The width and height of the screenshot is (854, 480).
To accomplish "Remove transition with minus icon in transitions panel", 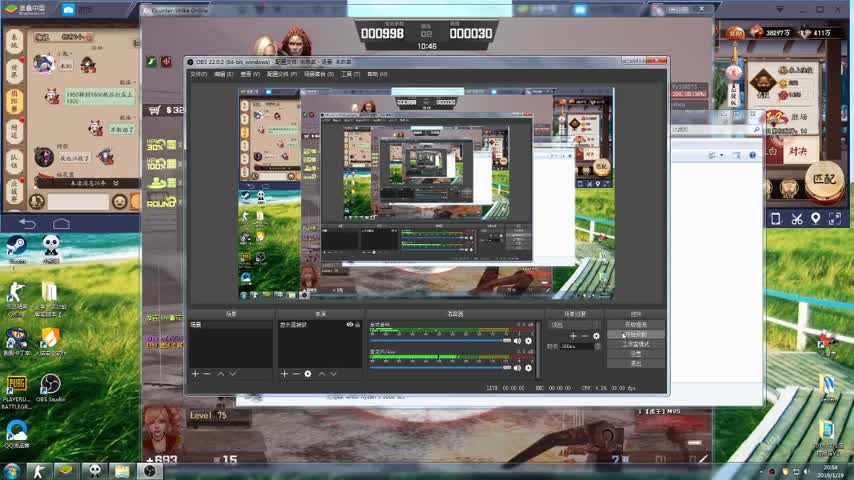I will coord(584,336).
